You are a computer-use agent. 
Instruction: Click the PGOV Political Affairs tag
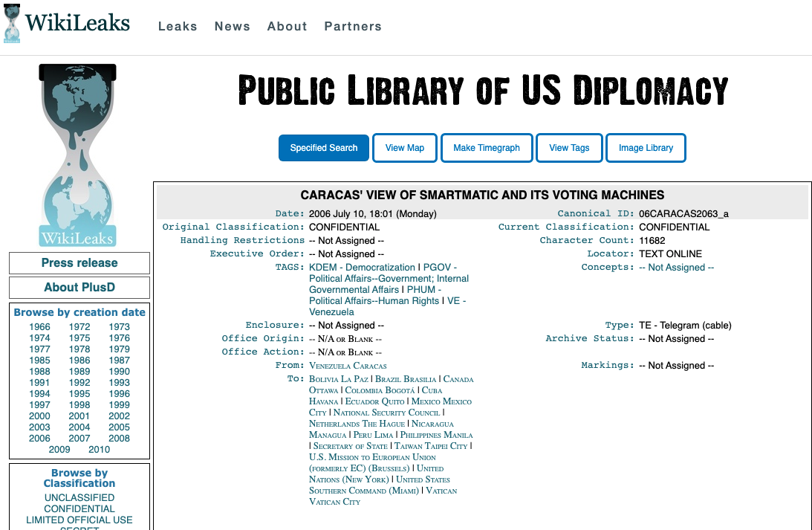pyautogui.click(x=389, y=278)
